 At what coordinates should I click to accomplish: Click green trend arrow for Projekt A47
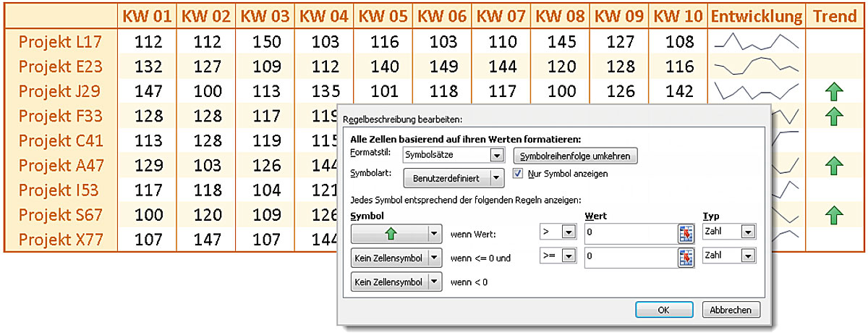(835, 166)
